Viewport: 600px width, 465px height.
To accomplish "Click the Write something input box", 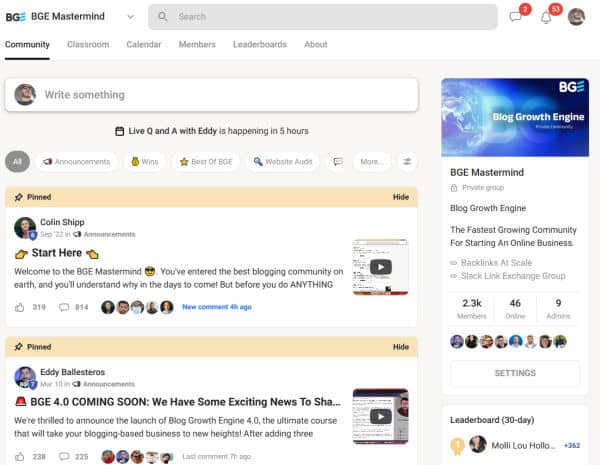I will 212,95.
